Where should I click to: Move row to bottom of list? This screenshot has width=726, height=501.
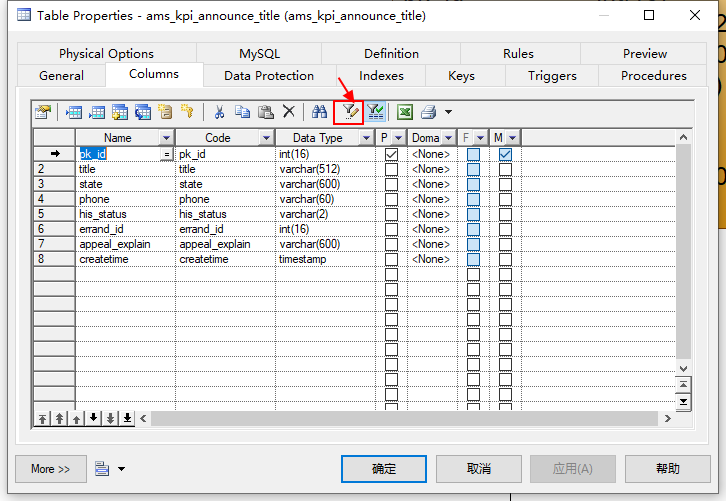[127, 419]
